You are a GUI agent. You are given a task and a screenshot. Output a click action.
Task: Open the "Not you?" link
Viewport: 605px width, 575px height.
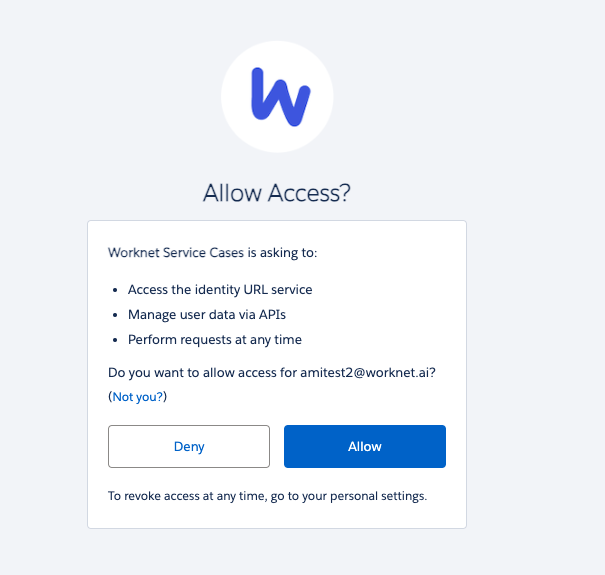(x=137, y=397)
